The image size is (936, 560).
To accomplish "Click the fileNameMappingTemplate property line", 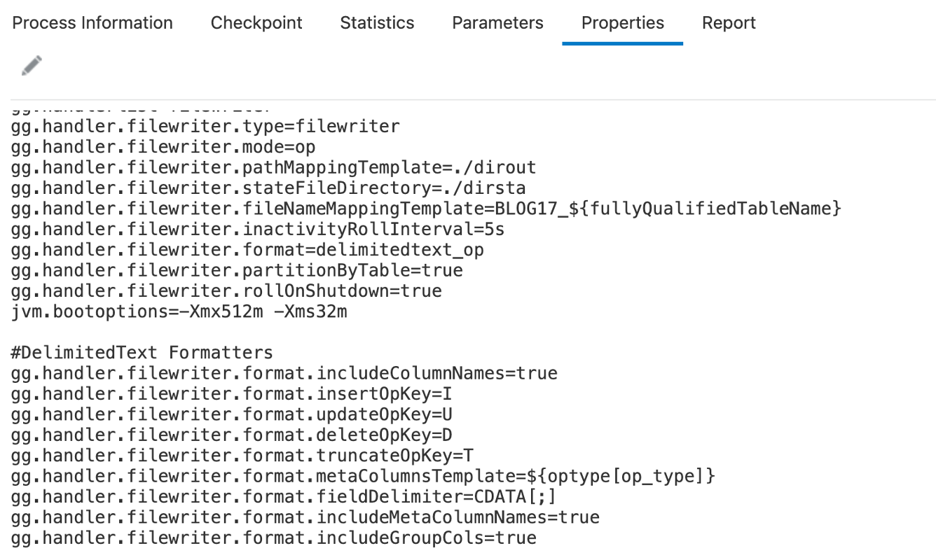I will click(426, 209).
